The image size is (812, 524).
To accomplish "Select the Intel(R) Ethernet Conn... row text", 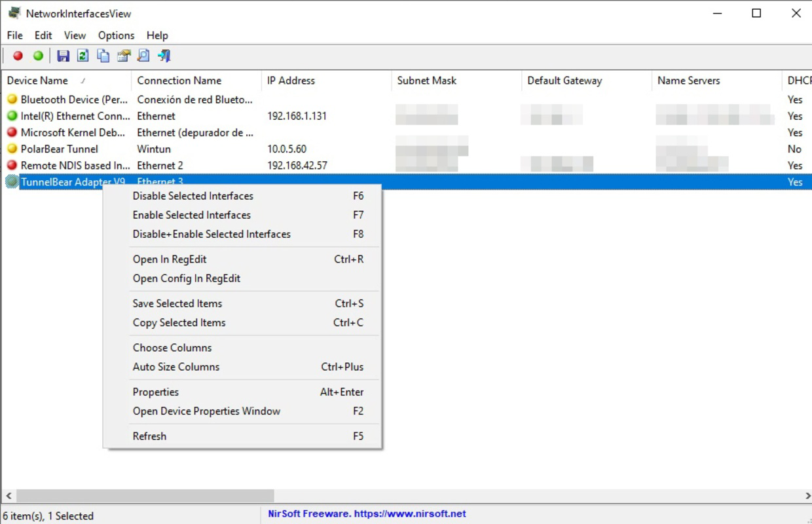I will coord(75,116).
